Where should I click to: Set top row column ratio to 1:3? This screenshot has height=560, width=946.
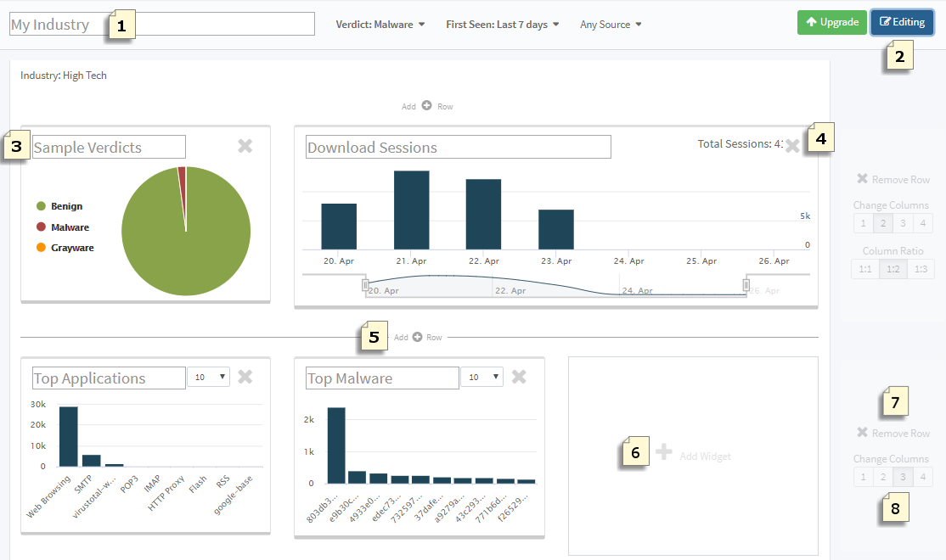pos(920,269)
